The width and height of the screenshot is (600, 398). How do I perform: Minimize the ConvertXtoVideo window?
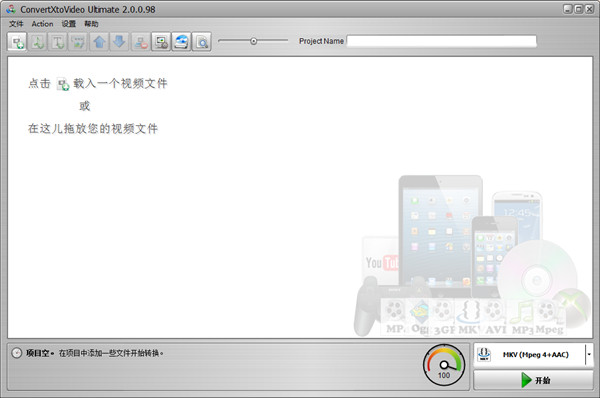click(x=568, y=9)
